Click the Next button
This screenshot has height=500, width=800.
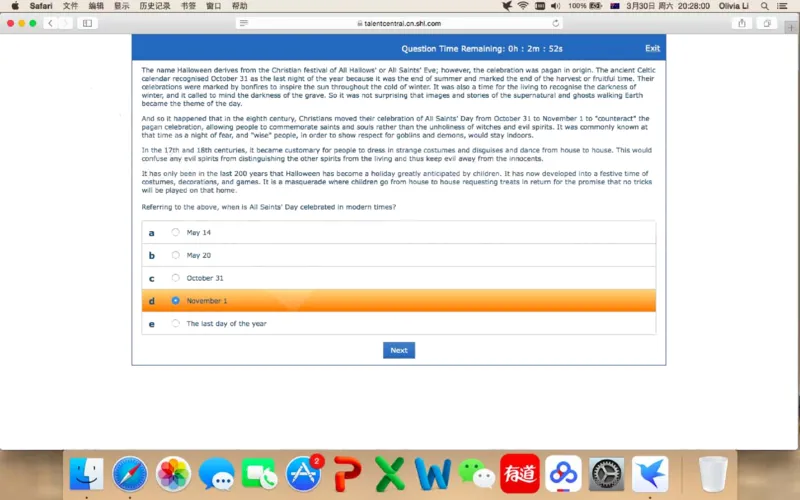pos(398,350)
